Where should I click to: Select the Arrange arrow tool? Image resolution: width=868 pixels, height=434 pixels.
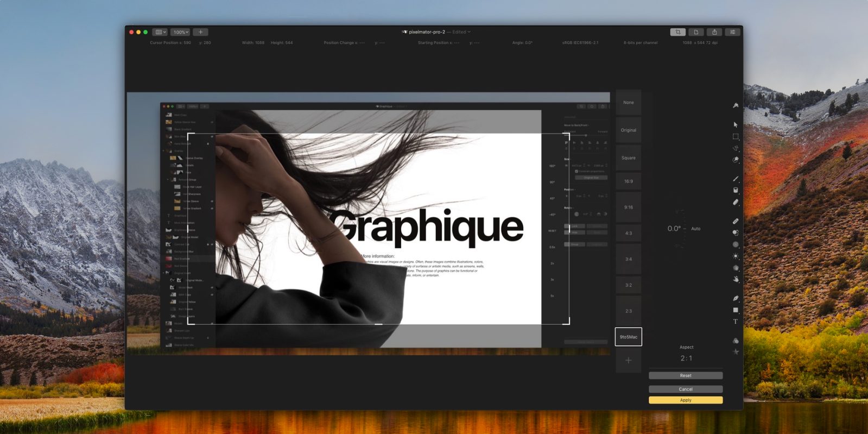(x=736, y=125)
